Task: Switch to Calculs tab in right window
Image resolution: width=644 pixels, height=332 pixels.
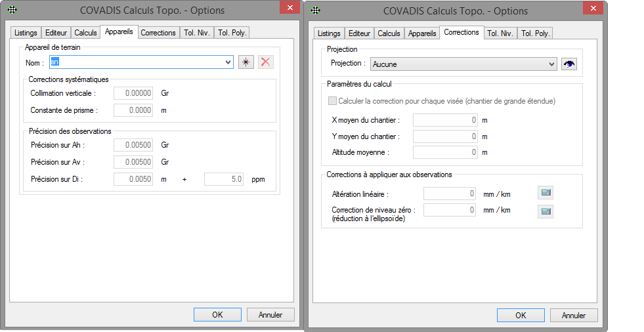Action: tap(389, 33)
